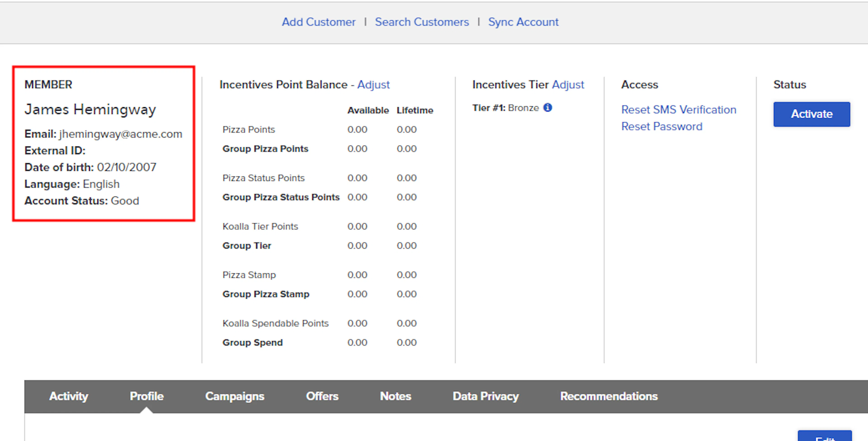The width and height of the screenshot is (868, 441).
Task: Click the Group Pizza Stamp label
Action: [266, 294]
